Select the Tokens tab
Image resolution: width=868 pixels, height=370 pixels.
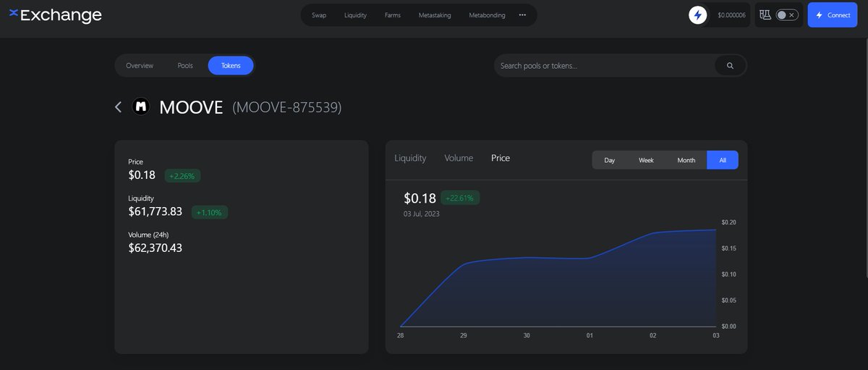click(231, 66)
